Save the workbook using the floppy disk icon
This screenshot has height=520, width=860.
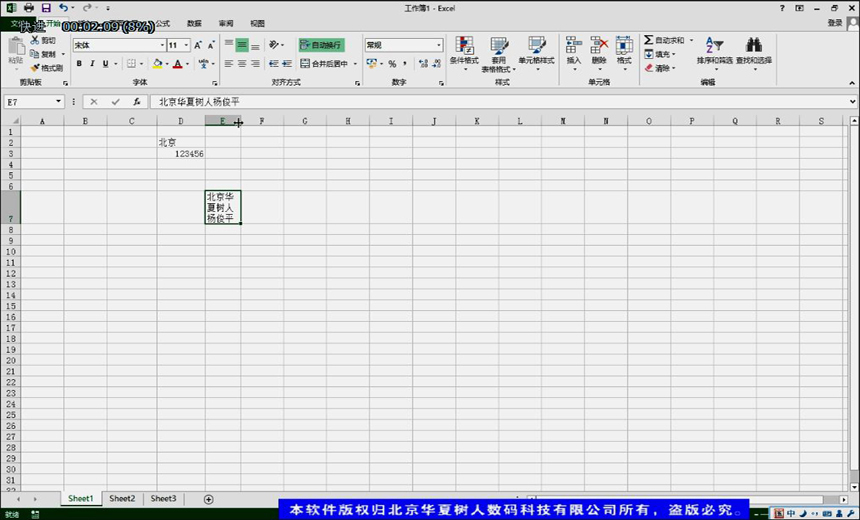click(46, 8)
